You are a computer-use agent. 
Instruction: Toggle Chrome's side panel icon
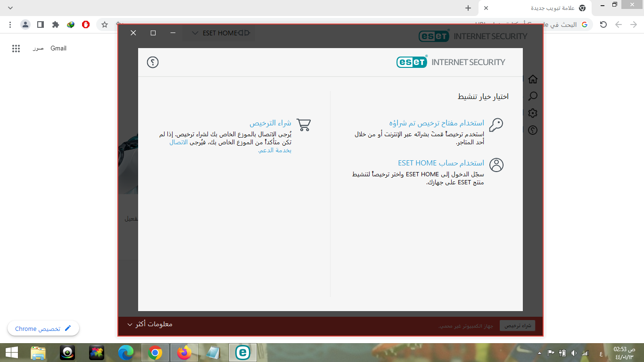pos(41,25)
